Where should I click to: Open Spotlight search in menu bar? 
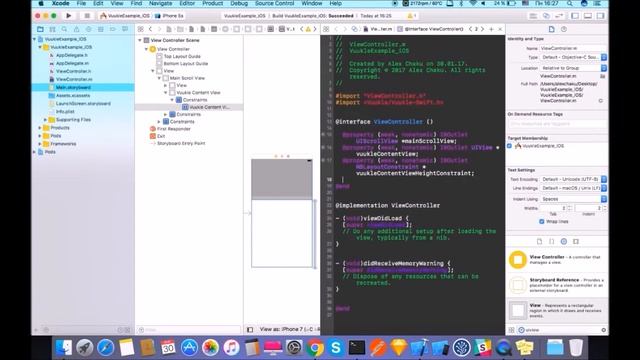[569, 3]
